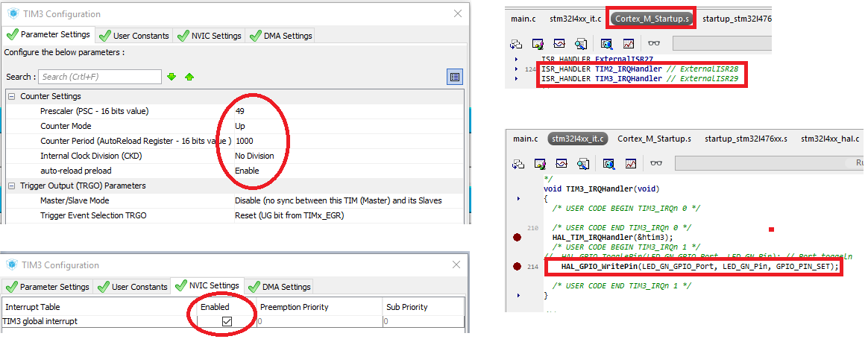Toggle the breakpoint at HAL_TIM_IRQHandler line

coord(518,237)
